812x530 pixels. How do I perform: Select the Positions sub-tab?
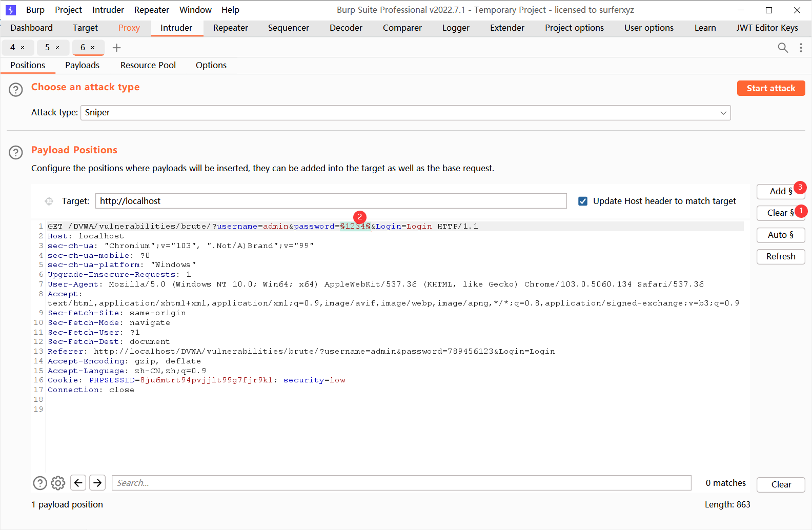click(28, 66)
